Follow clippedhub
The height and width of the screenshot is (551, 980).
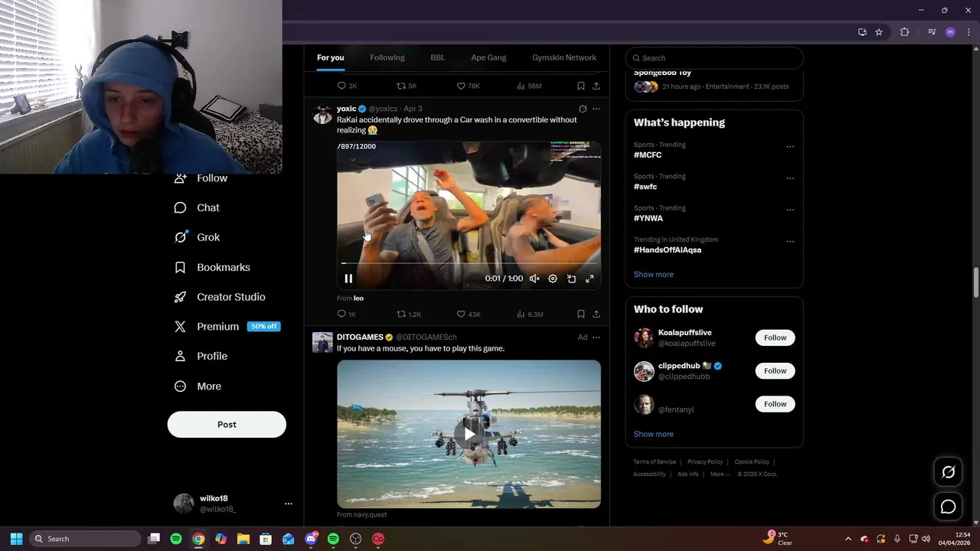point(775,371)
